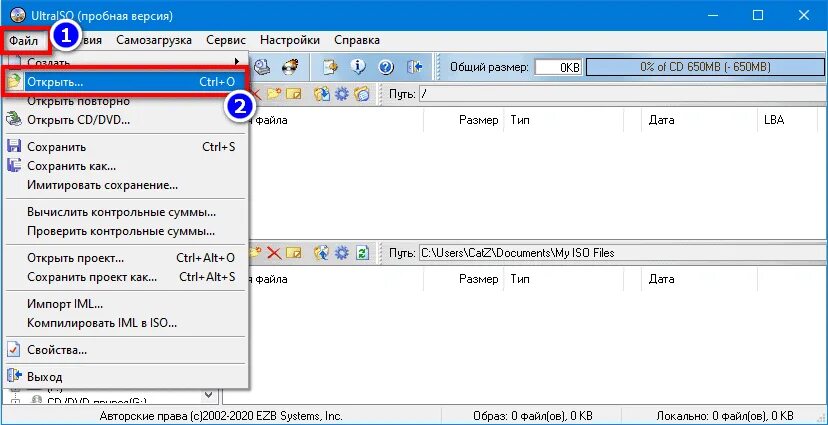828x425 pixels.
Task: Click the gear icon in image pane toolbar
Action: tap(342, 95)
